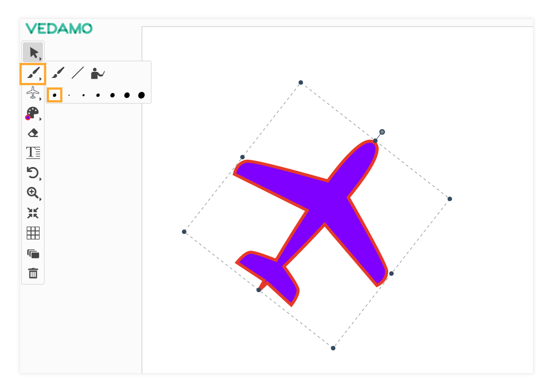Click the VEDAMO logo
The image size is (553, 392).
59,28
